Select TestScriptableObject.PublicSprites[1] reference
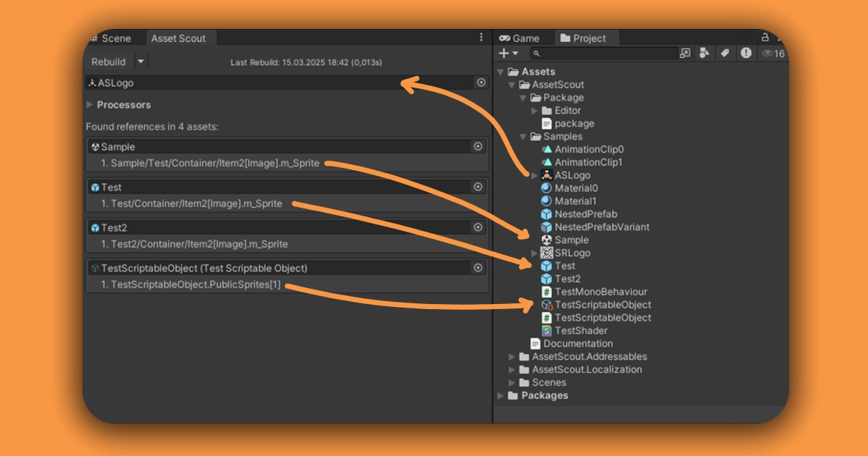The width and height of the screenshot is (868, 456). click(x=191, y=284)
